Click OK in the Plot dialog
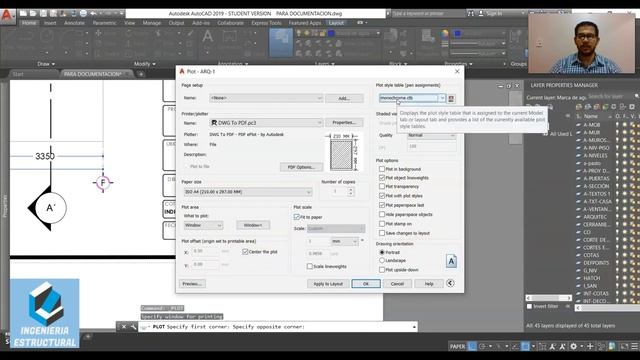Viewport: 640px width, 360px height. point(366,284)
